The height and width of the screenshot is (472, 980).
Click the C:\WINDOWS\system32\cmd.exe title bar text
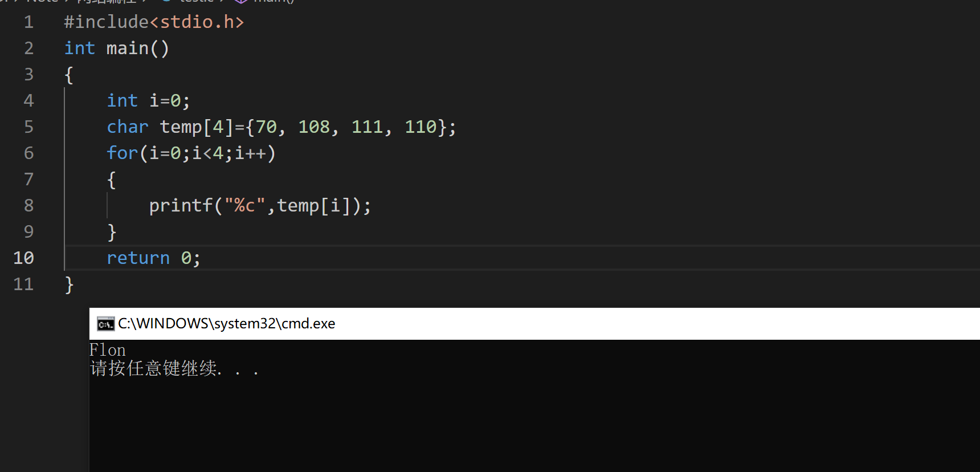coord(226,324)
